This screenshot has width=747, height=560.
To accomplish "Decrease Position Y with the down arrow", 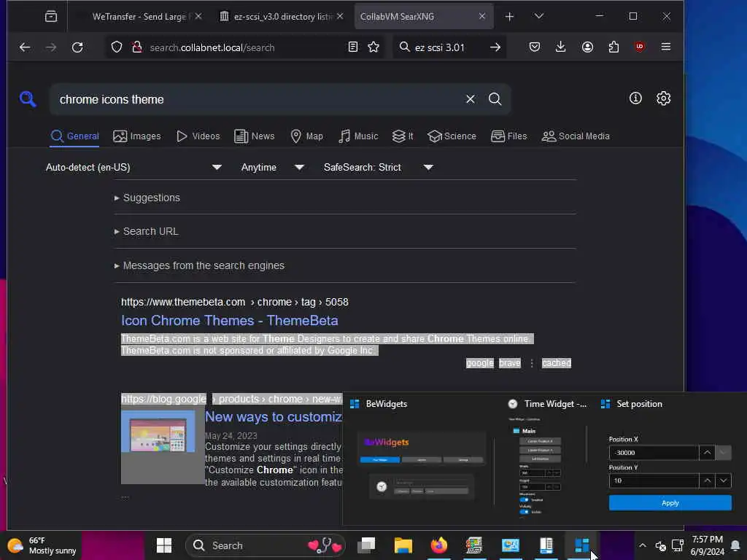I will coord(723,481).
